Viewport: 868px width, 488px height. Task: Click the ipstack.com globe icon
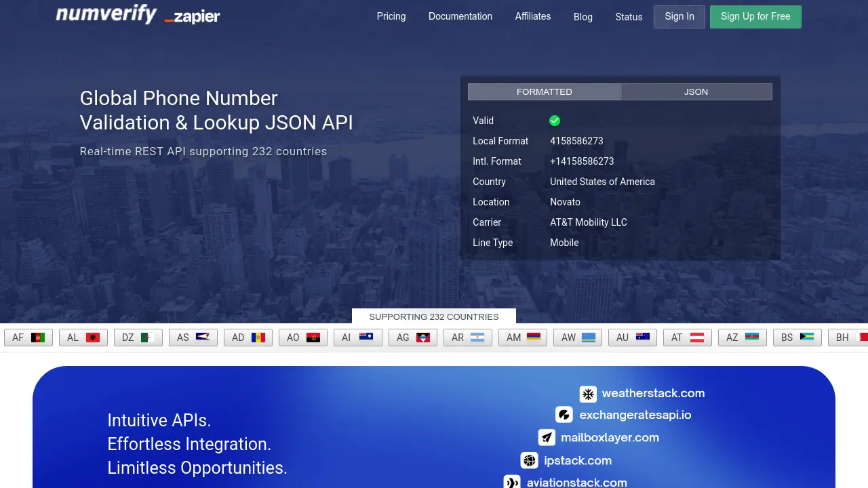529,461
